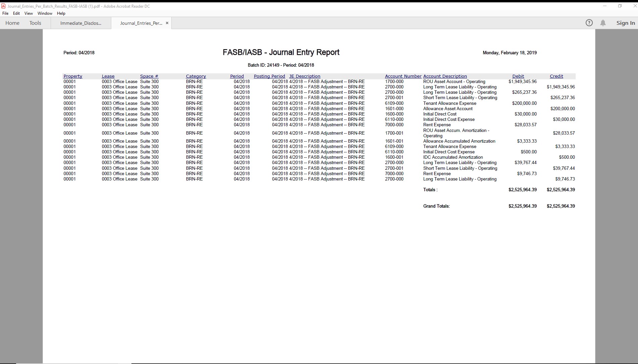Open the Edit menu
The width and height of the screenshot is (638, 364).
click(16, 13)
